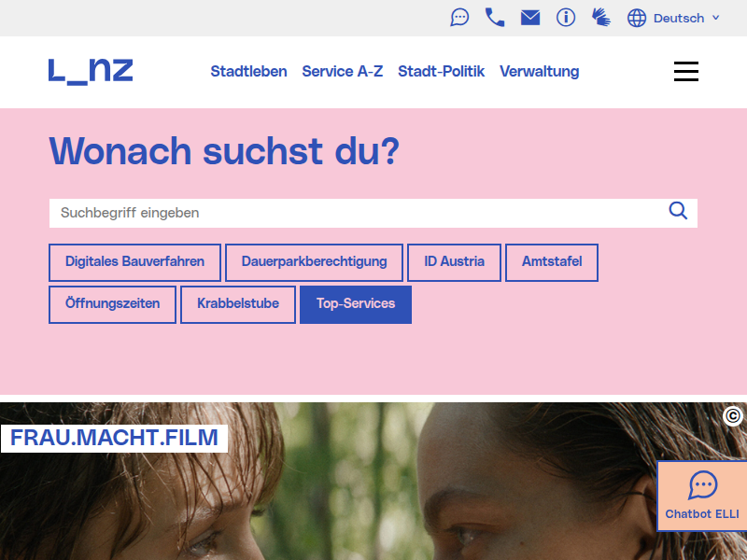Choose the Dauerparkberechtigung quick link
747x560 pixels.
pos(314,262)
